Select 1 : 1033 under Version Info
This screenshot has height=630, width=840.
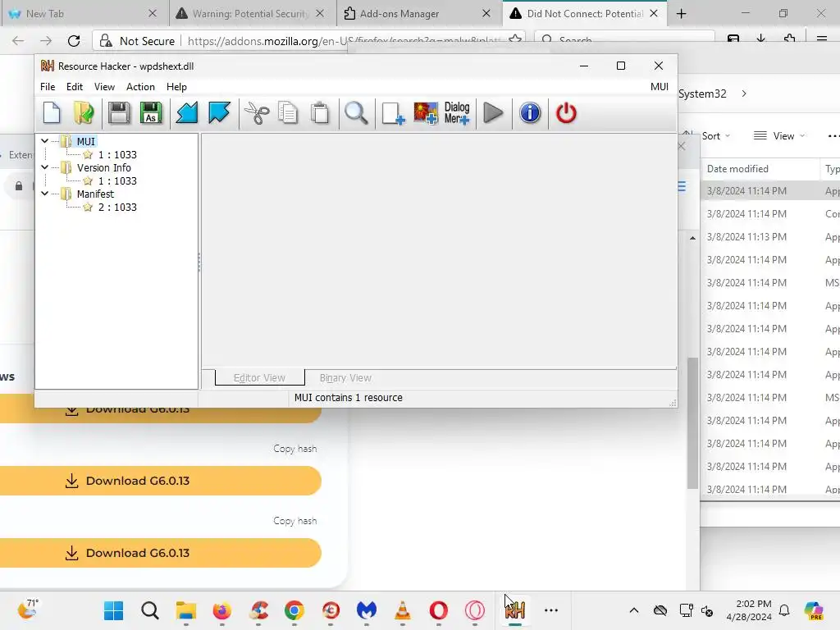coord(117,181)
